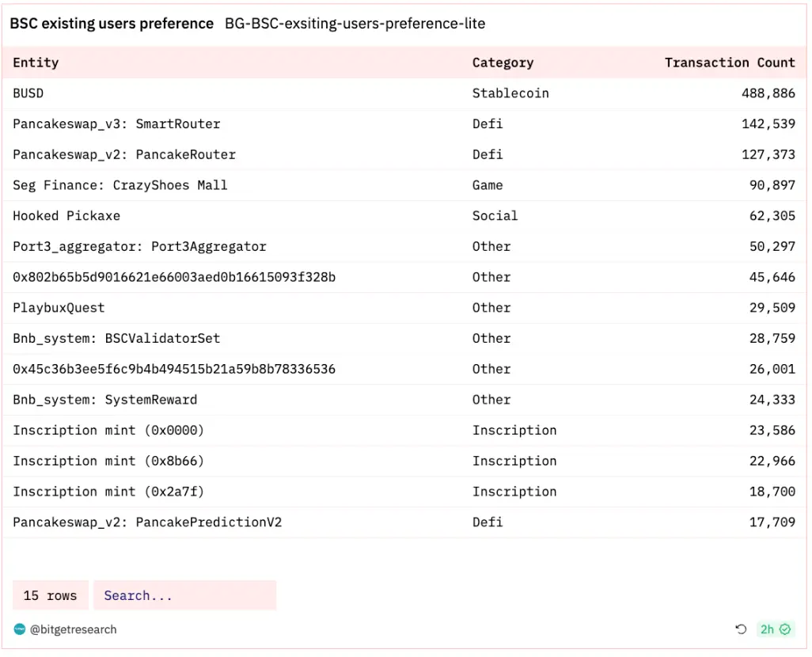The image size is (812, 657).
Task: Open the @bitgetresearch profile link
Action: pos(73,629)
